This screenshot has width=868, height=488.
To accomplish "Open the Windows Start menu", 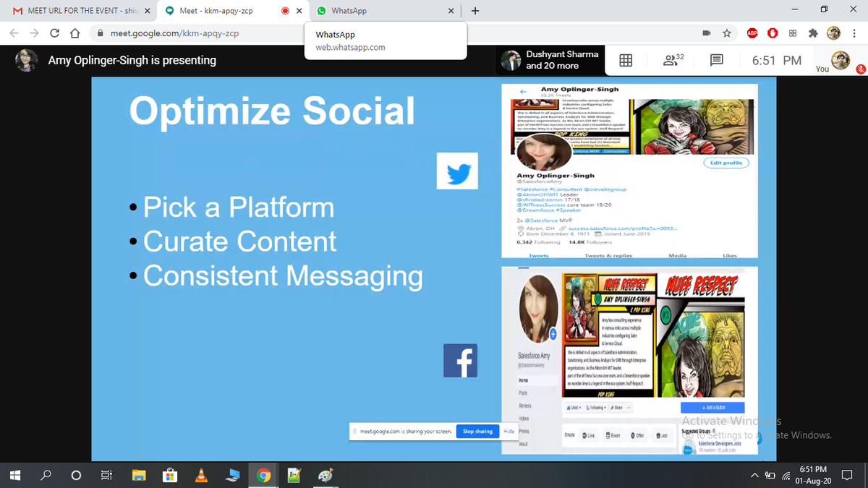I will point(14,475).
